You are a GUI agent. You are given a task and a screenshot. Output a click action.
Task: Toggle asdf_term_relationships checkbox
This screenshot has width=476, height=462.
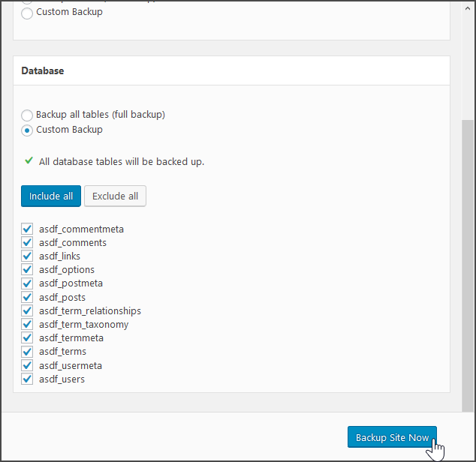(27, 310)
